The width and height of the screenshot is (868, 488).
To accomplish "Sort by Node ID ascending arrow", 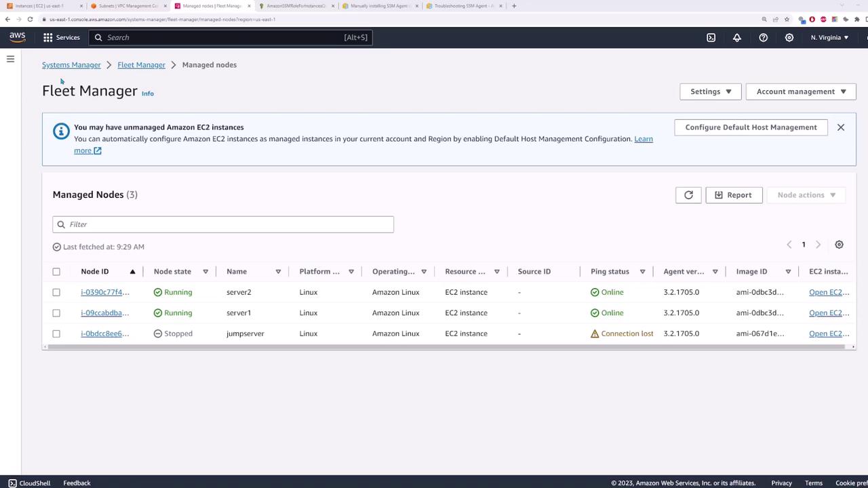I will click(x=132, y=272).
